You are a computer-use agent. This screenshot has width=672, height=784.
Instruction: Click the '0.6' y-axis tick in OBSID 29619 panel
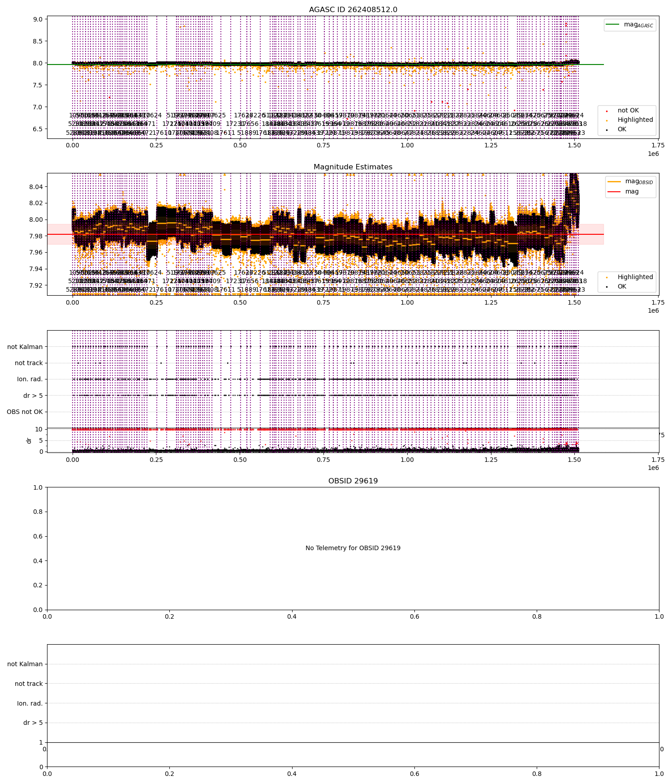pos(38,537)
